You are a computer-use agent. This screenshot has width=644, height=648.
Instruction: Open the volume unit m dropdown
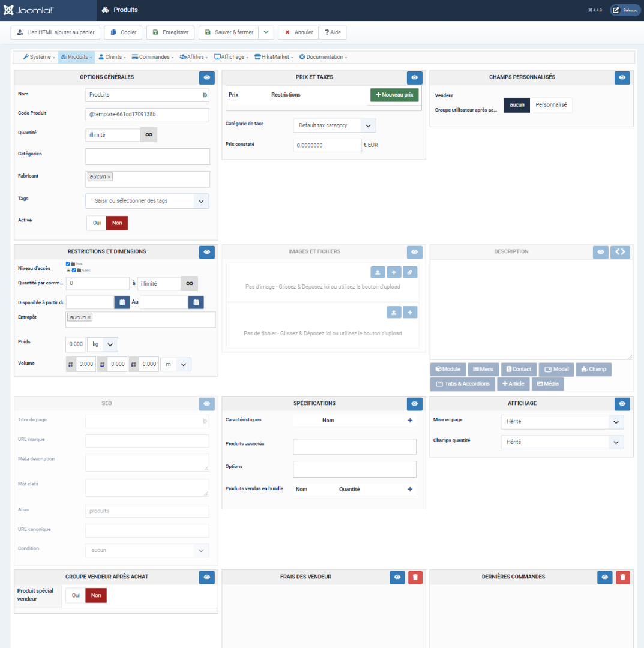coord(176,365)
